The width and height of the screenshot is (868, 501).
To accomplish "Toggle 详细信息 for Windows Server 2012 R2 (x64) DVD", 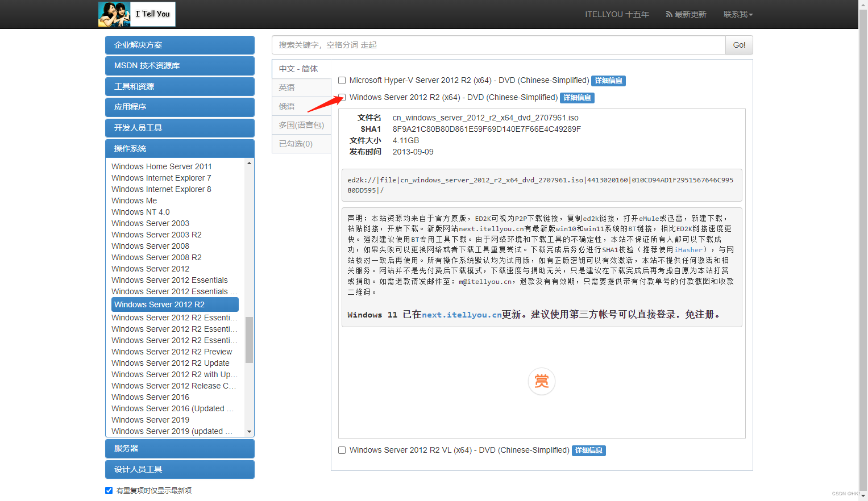I will [x=577, y=98].
